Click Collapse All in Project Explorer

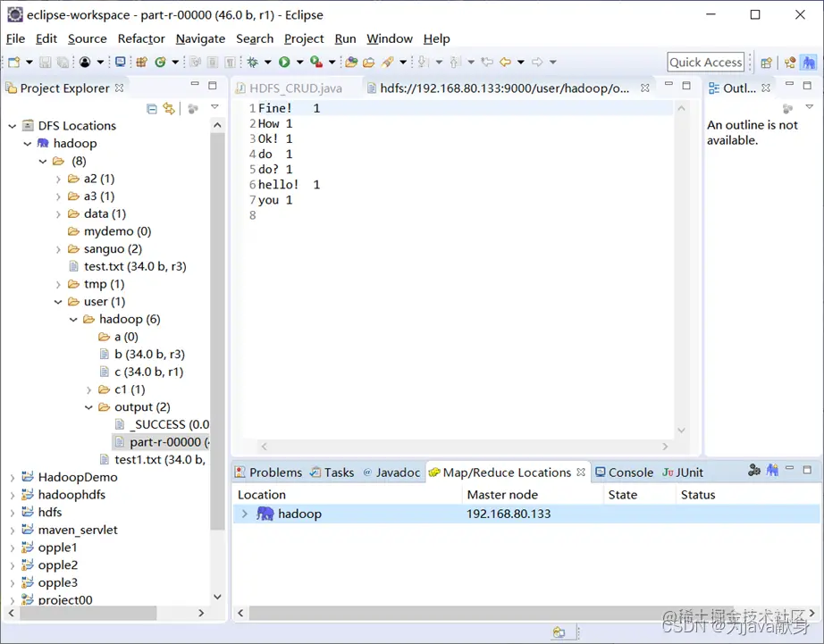[152, 109]
